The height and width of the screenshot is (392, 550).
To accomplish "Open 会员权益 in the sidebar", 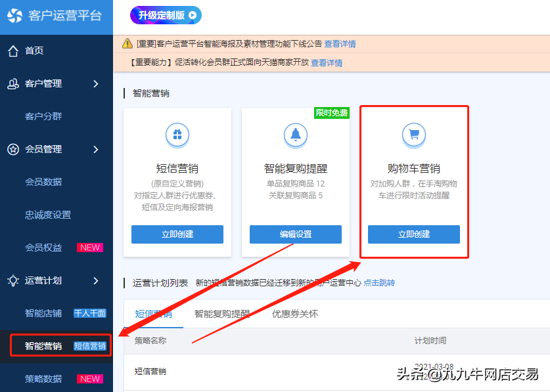I will pos(43,248).
